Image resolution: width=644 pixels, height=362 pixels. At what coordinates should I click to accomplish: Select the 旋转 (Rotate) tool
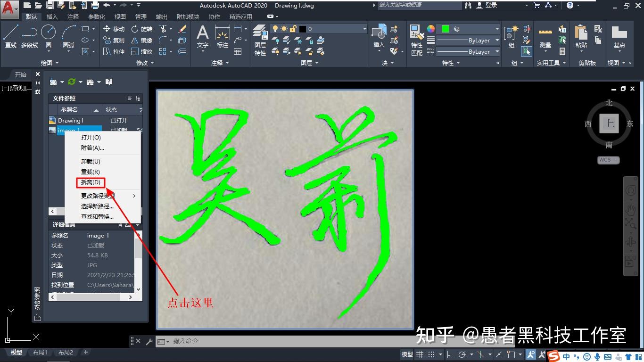[141, 28]
